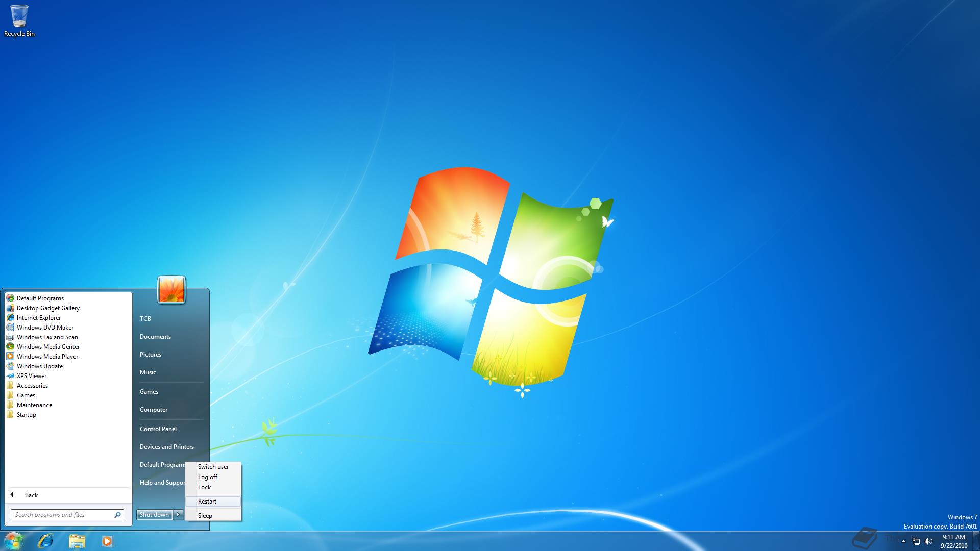Open the Recycle Bin desktop icon
The image size is (980, 551).
tap(19, 20)
